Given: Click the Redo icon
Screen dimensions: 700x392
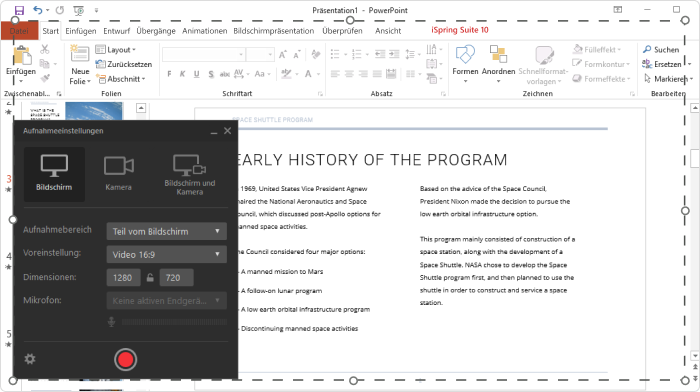Looking at the screenshot, I should click(59, 10).
